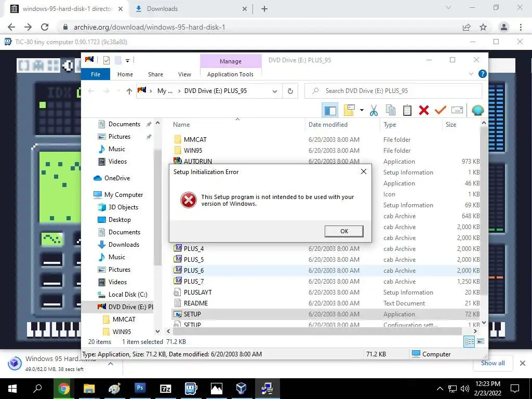Open the Windows 95 Hard download item menu

(111, 364)
